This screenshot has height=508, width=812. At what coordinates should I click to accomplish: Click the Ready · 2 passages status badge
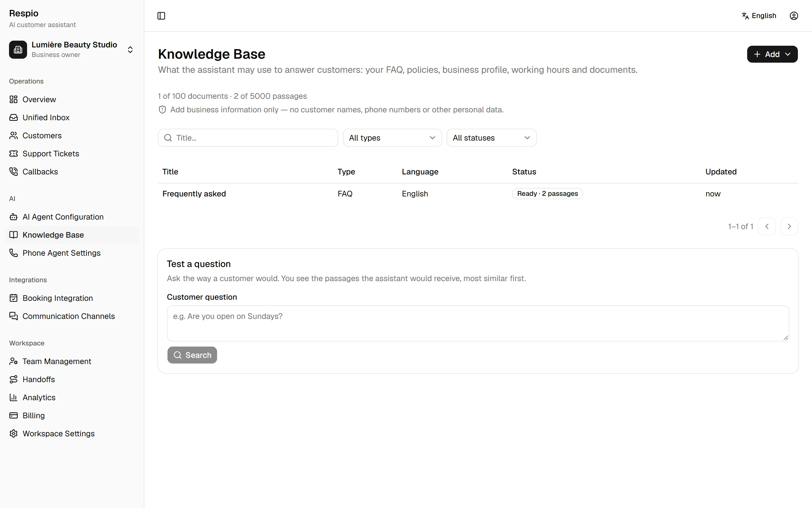(x=547, y=194)
